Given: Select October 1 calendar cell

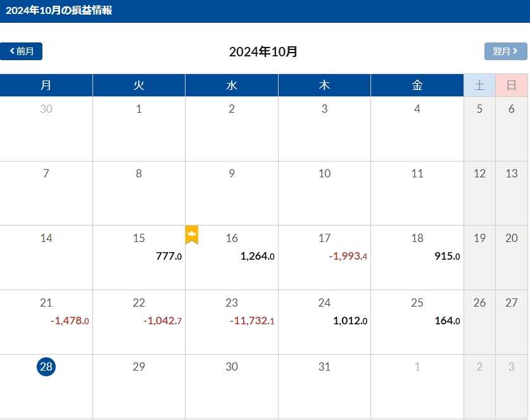Looking at the screenshot, I should 139,129.
